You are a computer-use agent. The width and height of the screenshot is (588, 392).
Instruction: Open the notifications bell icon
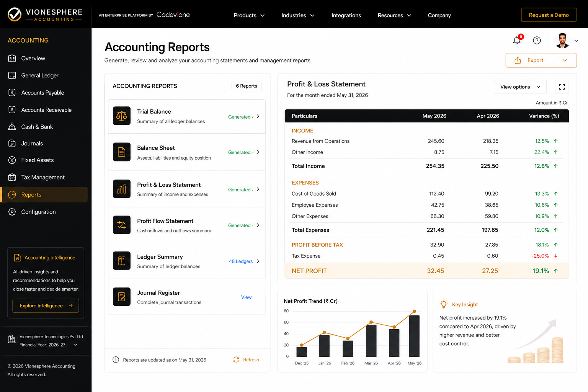[x=517, y=40]
